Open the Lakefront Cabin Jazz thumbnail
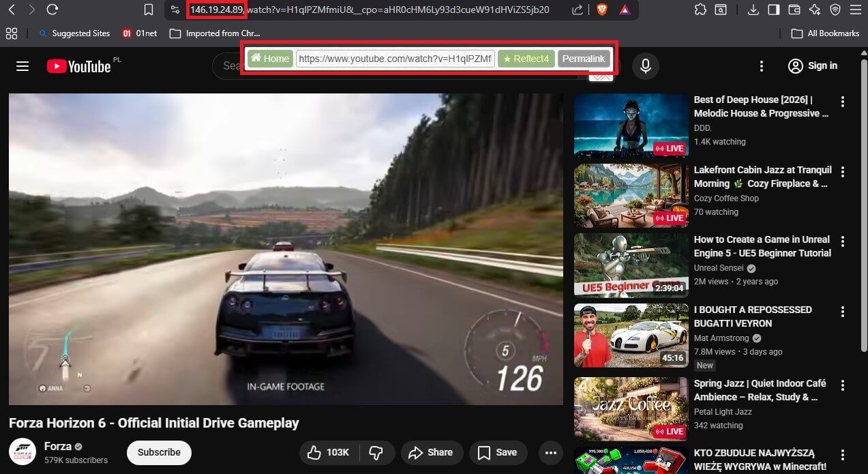868x474 pixels. 631,196
